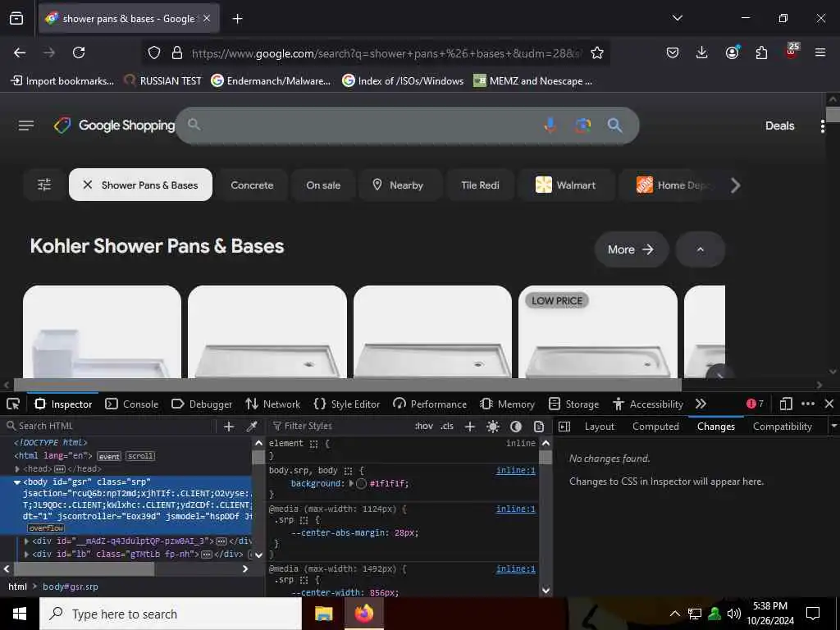
Task: Open the Extensions puzzle icon
Action: (x=761, y=52)
